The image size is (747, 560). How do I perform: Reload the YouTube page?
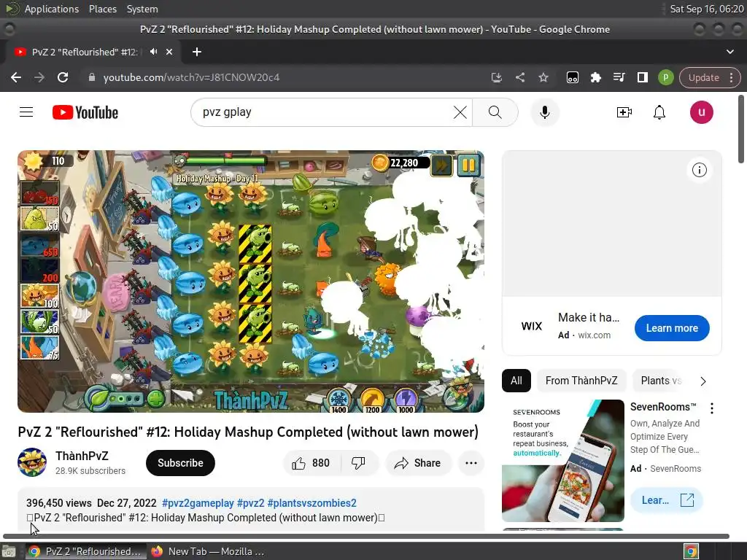[63, 77]
